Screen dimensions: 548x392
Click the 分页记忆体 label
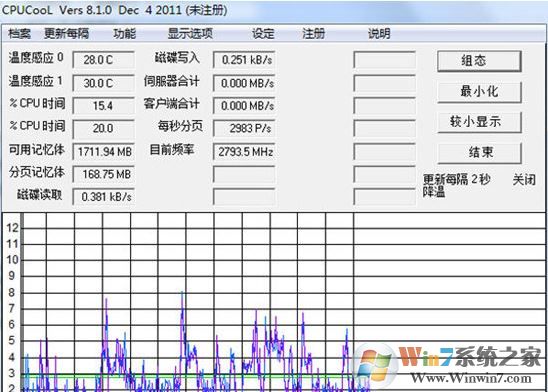pos(37,172)
